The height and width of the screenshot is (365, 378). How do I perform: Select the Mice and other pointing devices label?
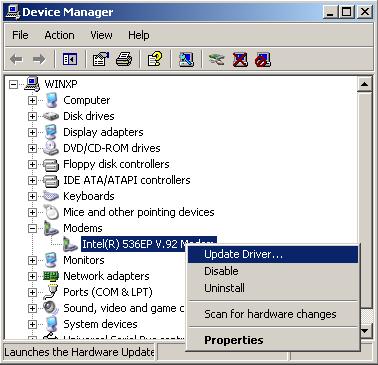click(139, 212)
